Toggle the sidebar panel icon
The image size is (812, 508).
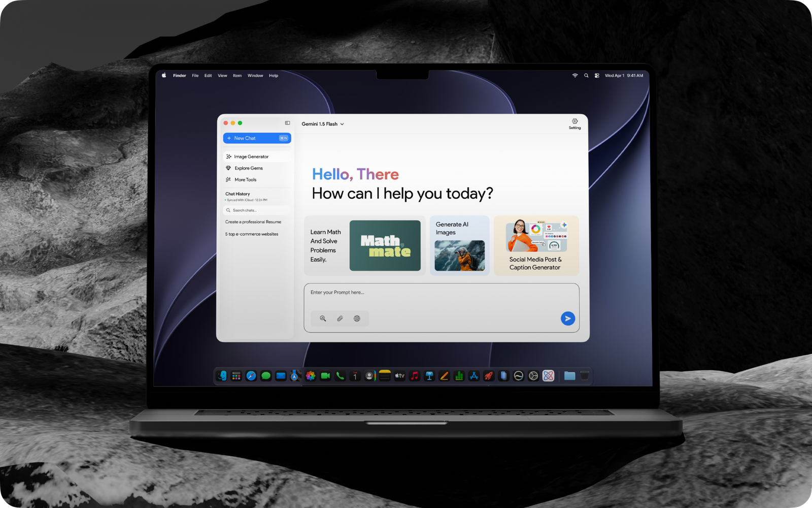[x=287, y=123]
